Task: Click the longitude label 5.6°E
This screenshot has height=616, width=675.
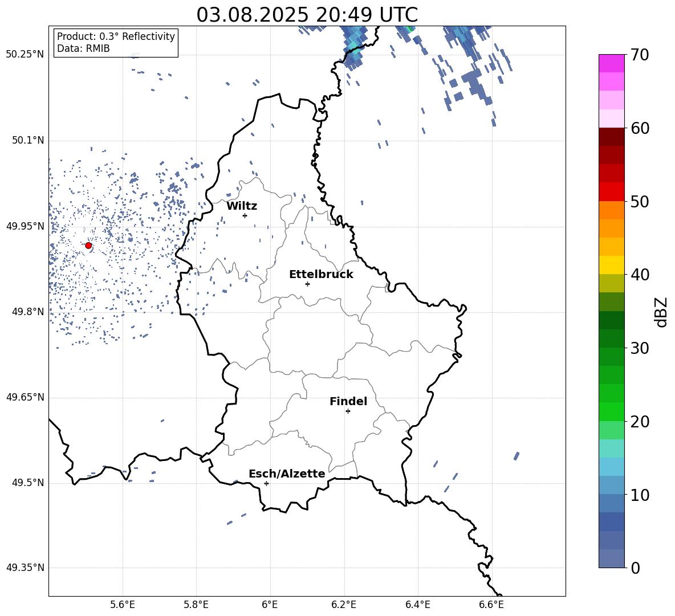Action: click(x=123, y=605)
